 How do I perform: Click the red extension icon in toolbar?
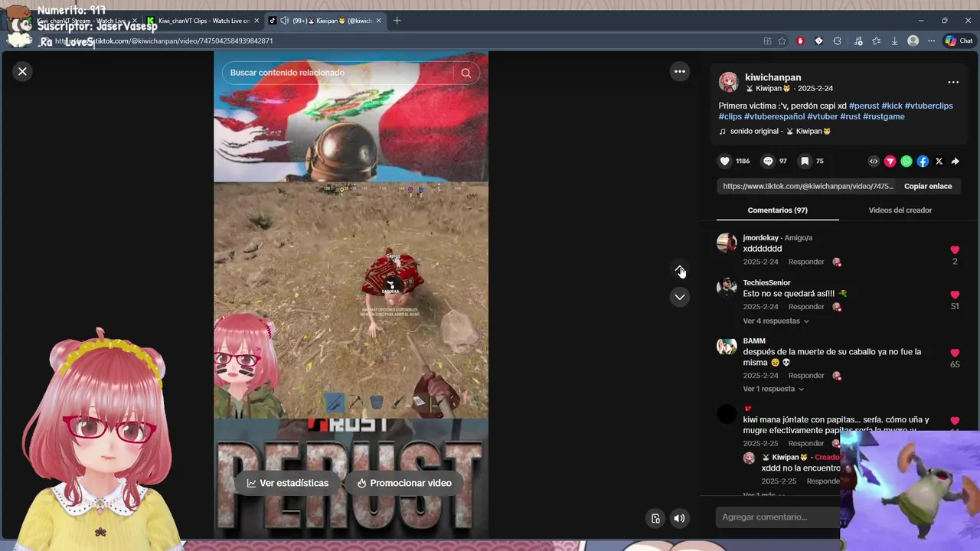[800, 41]
